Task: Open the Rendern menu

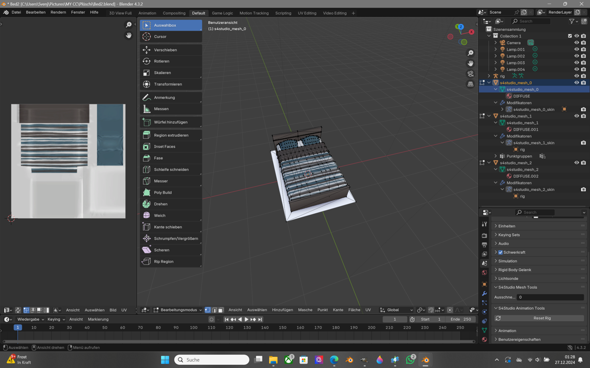Action: tap(58, 12)
